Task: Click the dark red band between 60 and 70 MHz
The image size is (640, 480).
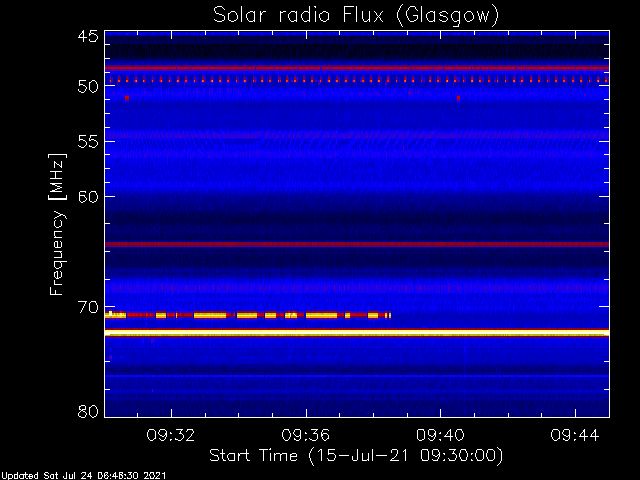Action: tap(357, 244)
